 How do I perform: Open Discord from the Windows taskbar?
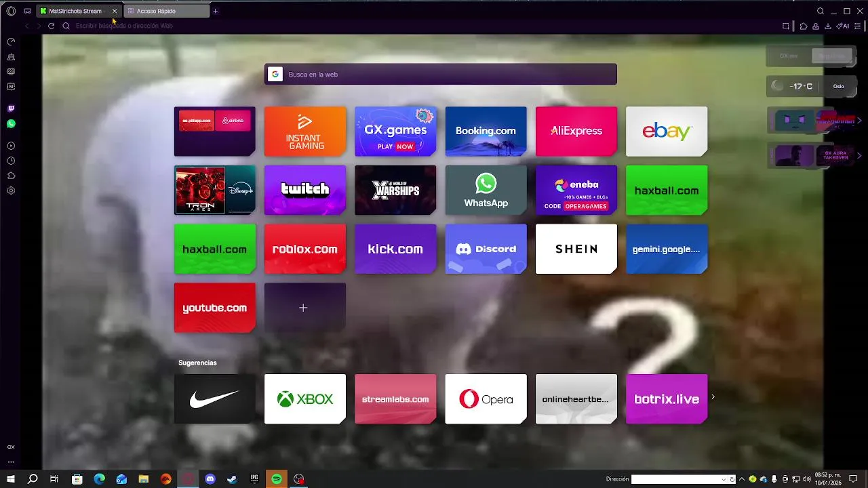[x=210, y=479]
